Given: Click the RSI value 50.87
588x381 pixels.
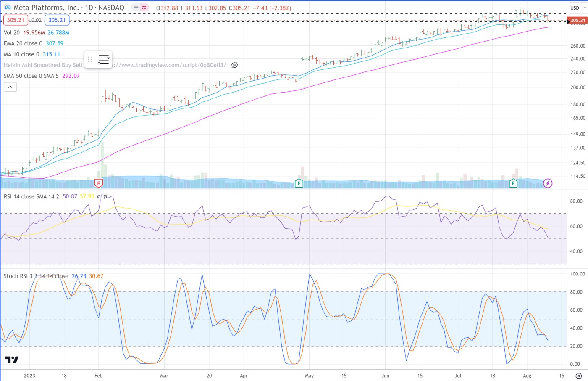Looking at the screenshot, I should pos(70,196).
